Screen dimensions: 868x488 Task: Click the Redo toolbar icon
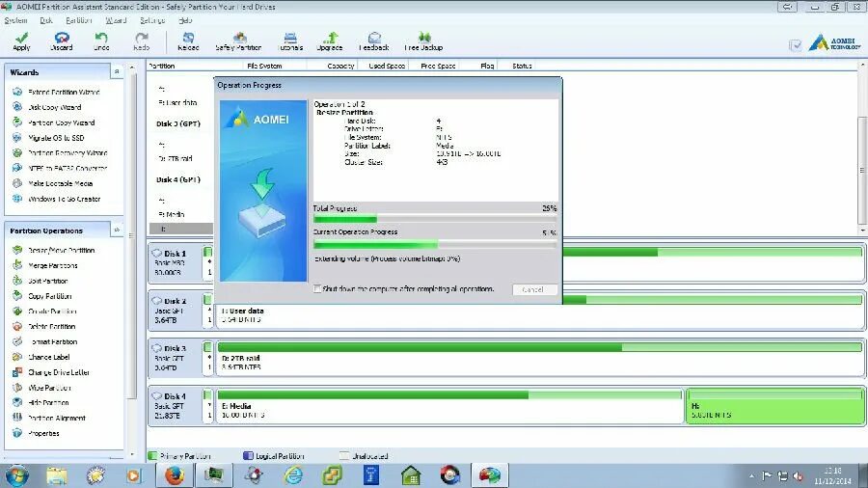pyautogui.click(x=142, y=41)
